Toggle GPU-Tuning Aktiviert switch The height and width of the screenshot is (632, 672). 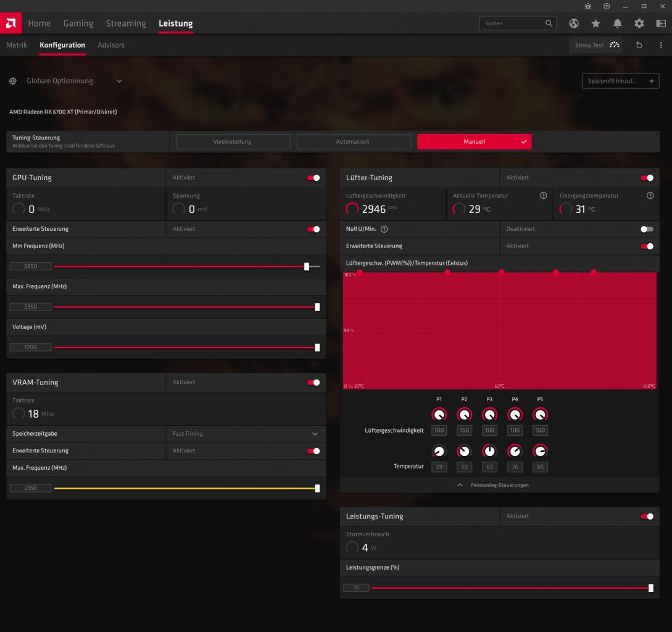[x=313, y=178]
